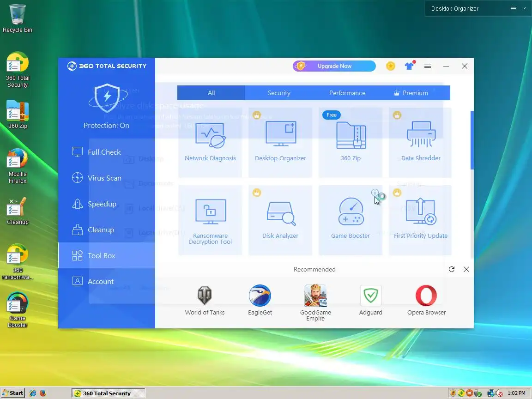Launch Internet Explorer from quick launch
Screen dimensions: 532x399
[33, 393]
